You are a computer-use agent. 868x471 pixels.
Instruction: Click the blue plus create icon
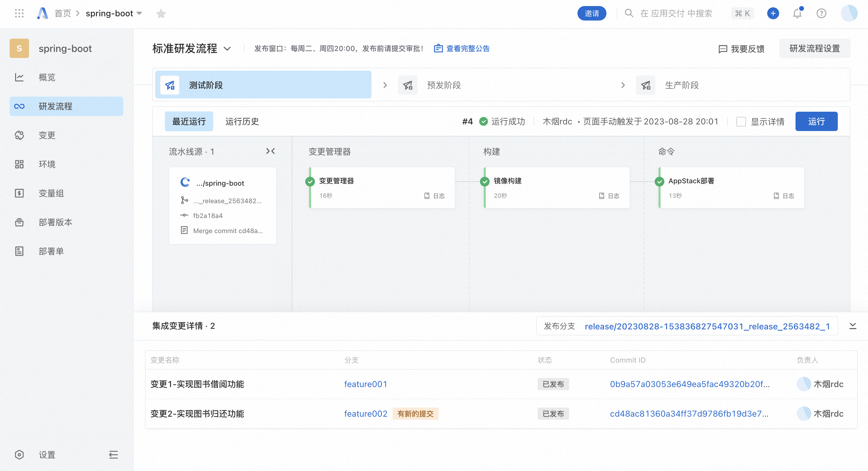coord(773,14)
